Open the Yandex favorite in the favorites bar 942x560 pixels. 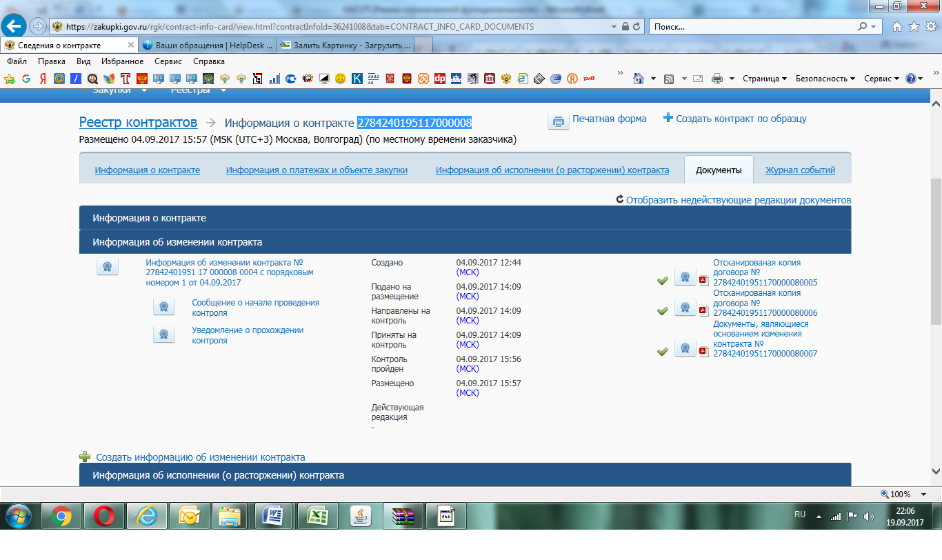[43, 79]
